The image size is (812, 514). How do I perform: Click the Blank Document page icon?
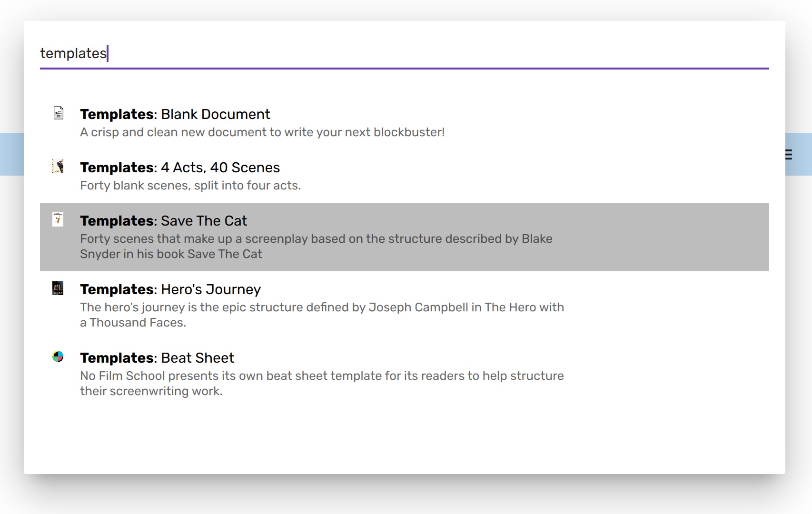tap(58, 113)
